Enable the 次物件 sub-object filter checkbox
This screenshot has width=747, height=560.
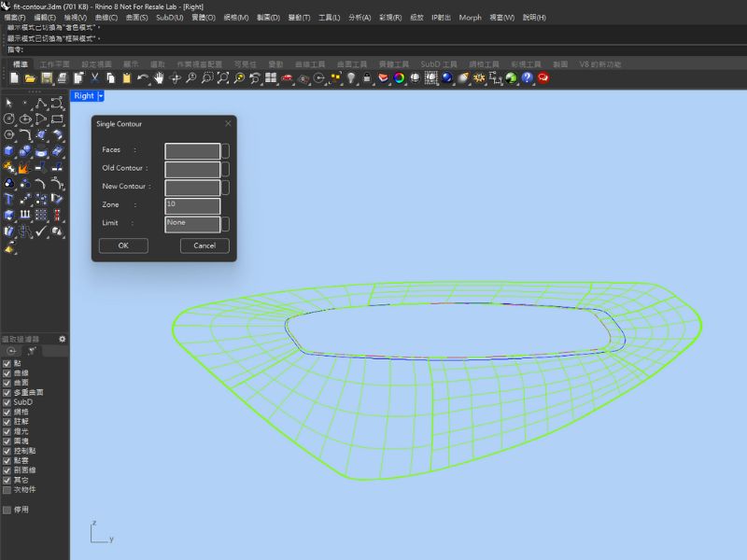click(7, 489)
